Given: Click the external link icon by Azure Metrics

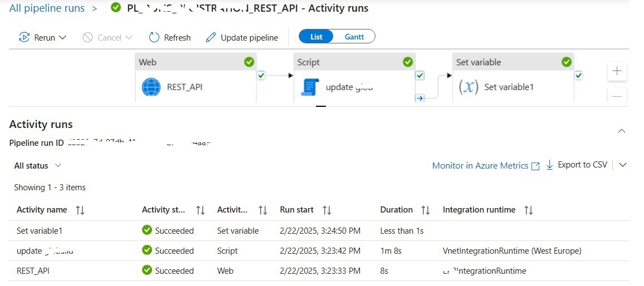Looking at the screenshot, I should pyautogui.click(x=535, y=166).
